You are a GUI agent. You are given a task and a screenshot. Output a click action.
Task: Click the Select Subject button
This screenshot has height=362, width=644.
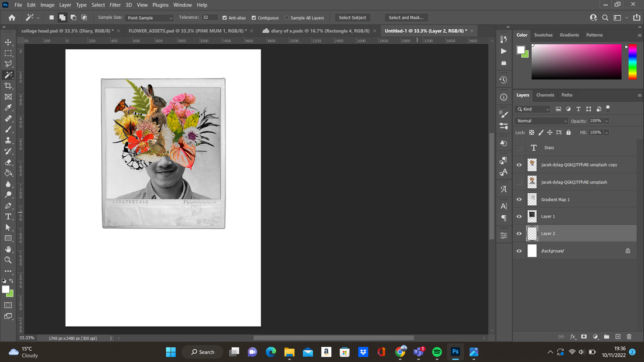pyautogui.click(x=352, y=18)
